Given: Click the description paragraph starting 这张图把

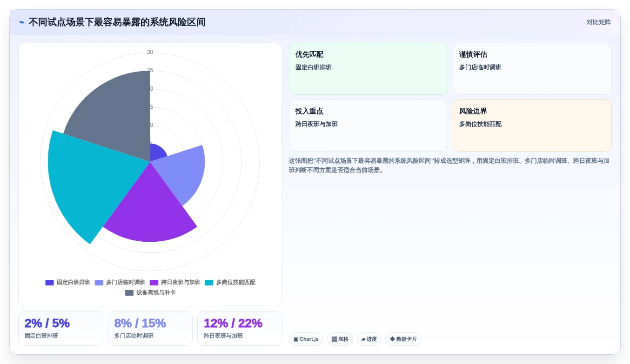Looking at the screenshot, I should 449,165.
